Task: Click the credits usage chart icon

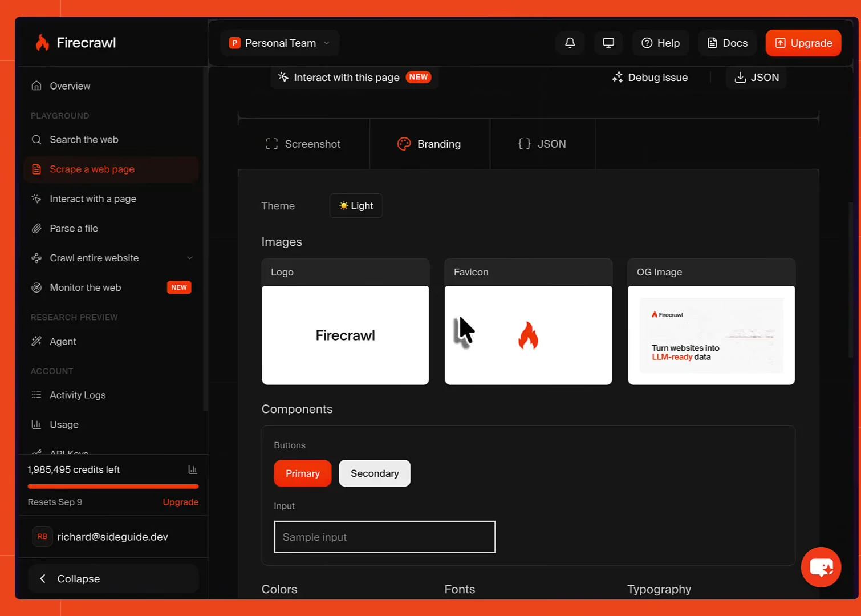Action: click(193, 470)
